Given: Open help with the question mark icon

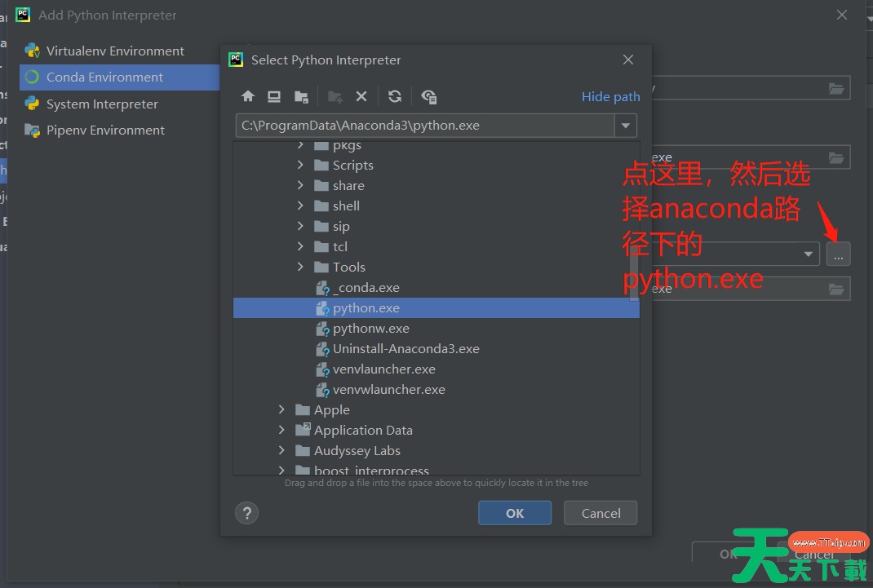Looking at the screenshot, I should tap(246, 513).
